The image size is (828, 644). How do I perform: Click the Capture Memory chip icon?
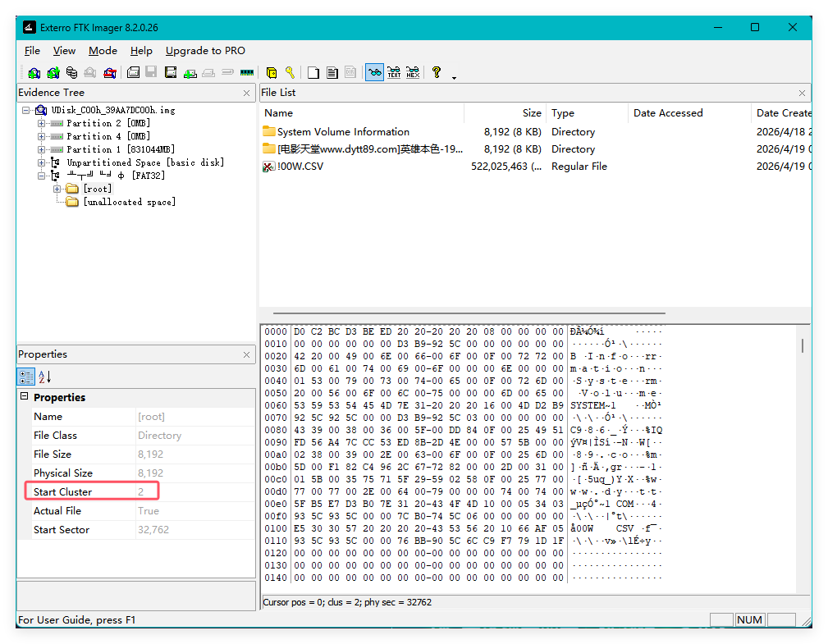(x=247, y=73)
